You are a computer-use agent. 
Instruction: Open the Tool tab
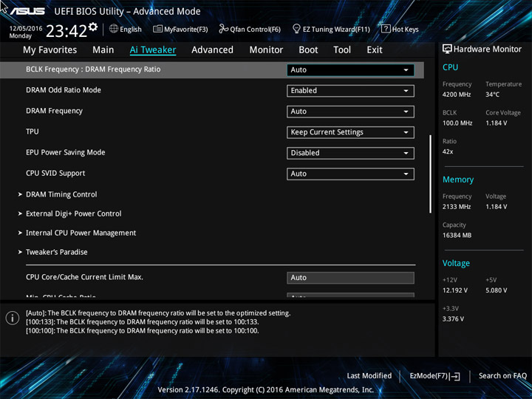342,50
